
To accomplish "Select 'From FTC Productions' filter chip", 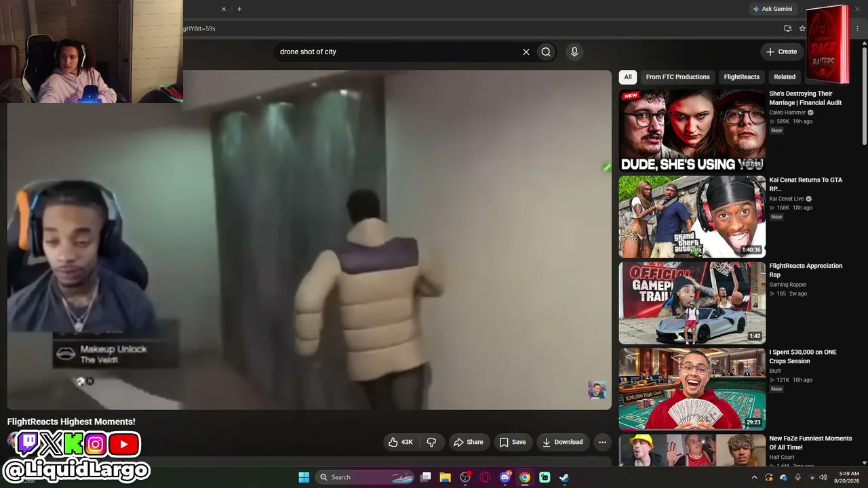I will coord(677,77).
